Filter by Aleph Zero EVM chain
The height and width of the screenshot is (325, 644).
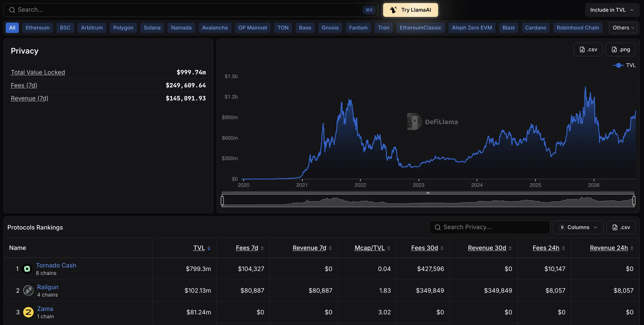pos(472,28)
